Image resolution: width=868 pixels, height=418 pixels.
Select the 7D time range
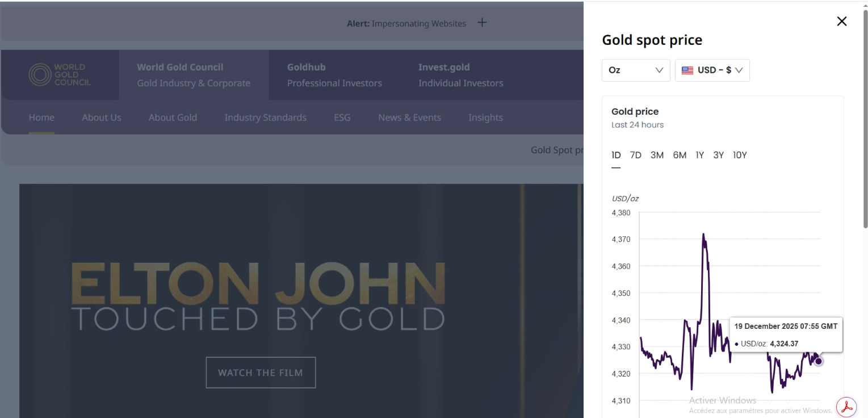click(635, 155)
